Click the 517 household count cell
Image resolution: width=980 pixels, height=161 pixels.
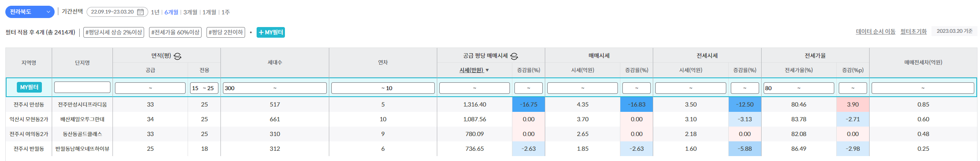[x=275, y=104]
